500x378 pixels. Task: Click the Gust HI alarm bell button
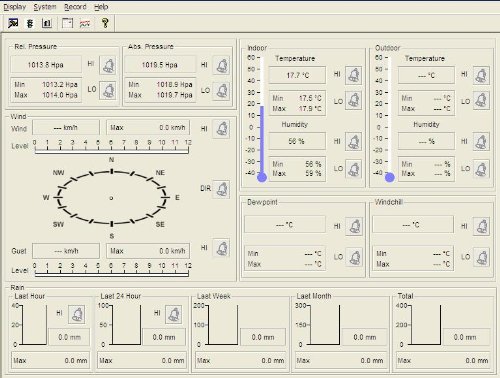[221, 248]
